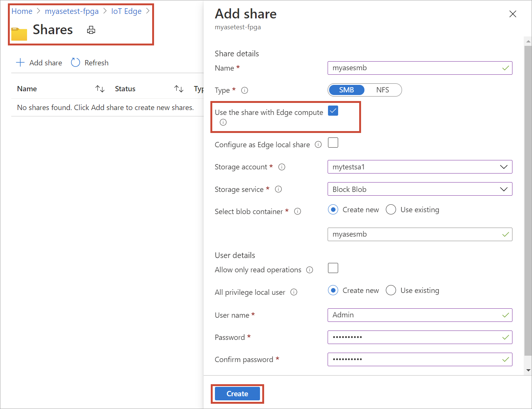This screenshot has width=532, height=409.
Task: Click the Refresh icon
Action: (x=75, y=62)
